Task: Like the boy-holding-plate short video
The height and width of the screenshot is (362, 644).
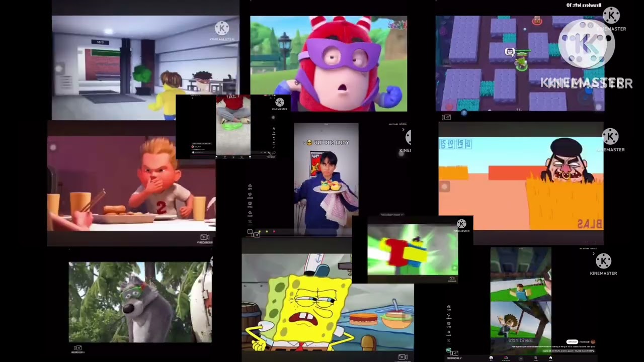Action: point(250,187)
